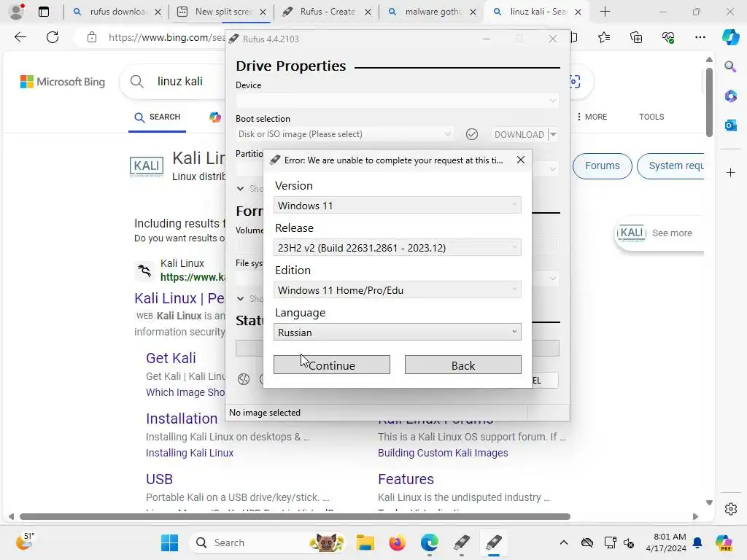Screen dimensions: 747x560
Task: Open the Edition dropdown showing Home/Pro/Edu
Action: click(398, 290)
